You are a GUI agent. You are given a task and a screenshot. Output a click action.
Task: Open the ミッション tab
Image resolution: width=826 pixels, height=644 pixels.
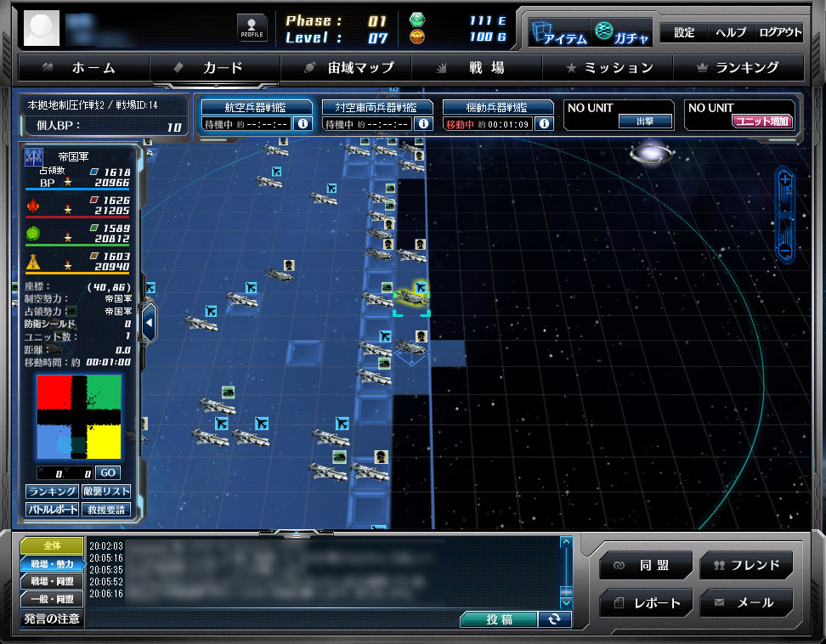(x=608, y=68)
